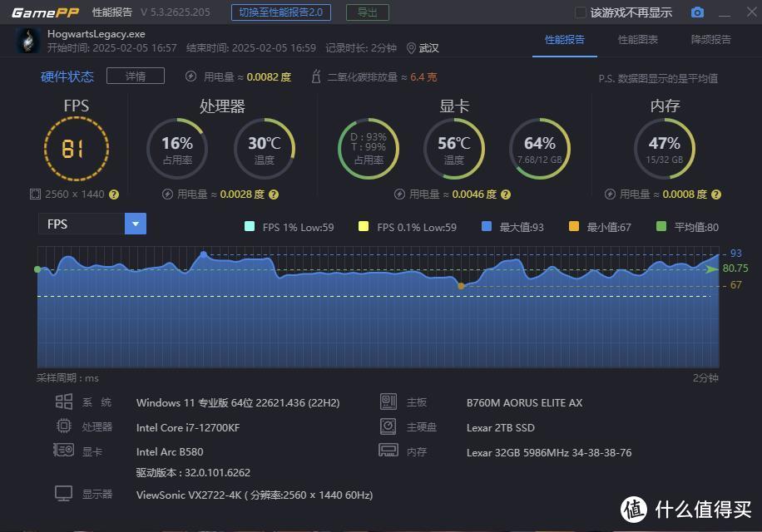
Task: Click help icon next to 2560 x 1440
Action: [x=114, y=195]
